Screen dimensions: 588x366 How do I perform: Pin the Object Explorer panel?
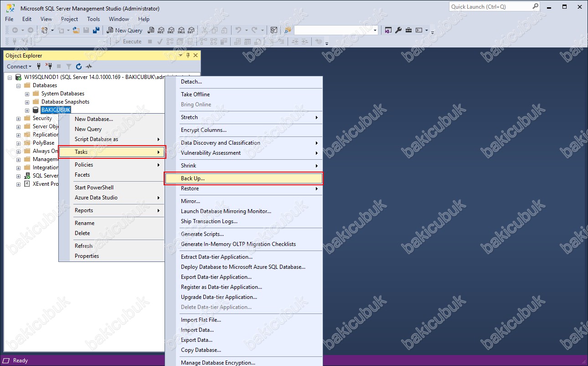(x=188, y=55)
